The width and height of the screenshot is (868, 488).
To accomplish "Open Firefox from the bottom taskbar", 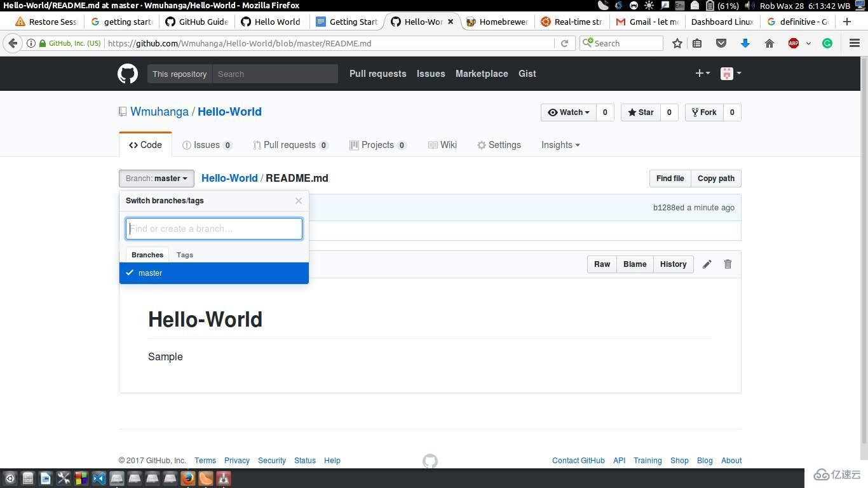I will pyautogui.click(x=187, y=478).
